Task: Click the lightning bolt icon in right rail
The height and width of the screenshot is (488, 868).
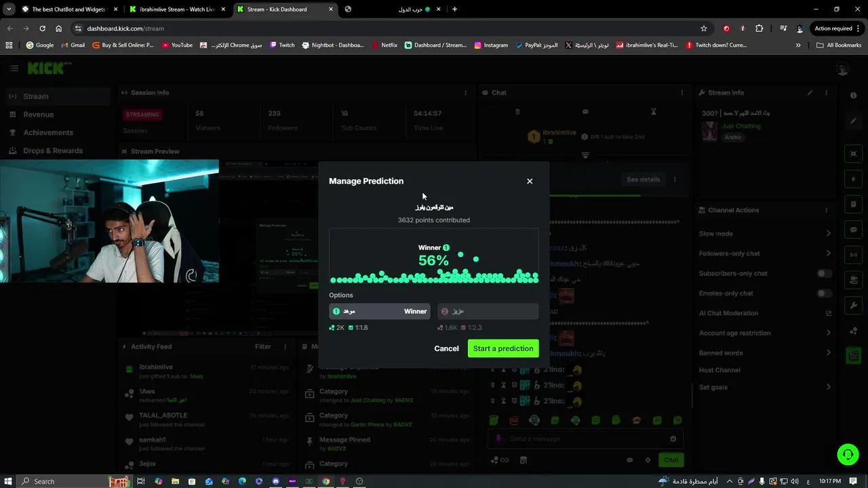Action: 853,180
